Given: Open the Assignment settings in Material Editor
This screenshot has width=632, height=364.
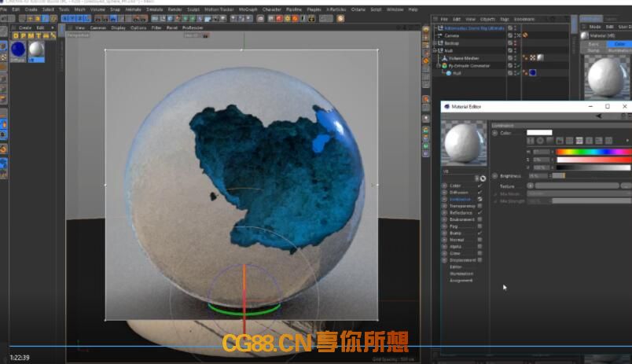Looking at the screenshot, I should (461, 280).
